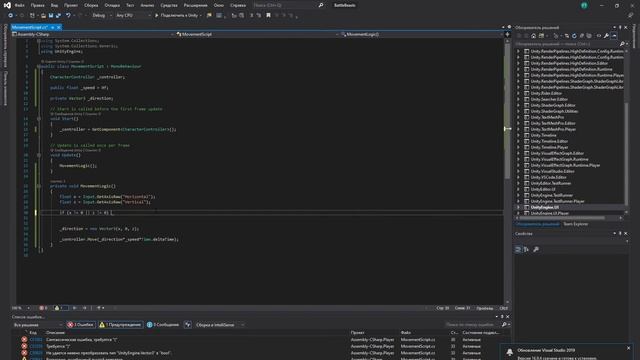Click the 'Проект' column header in Error List

point(358,333)
